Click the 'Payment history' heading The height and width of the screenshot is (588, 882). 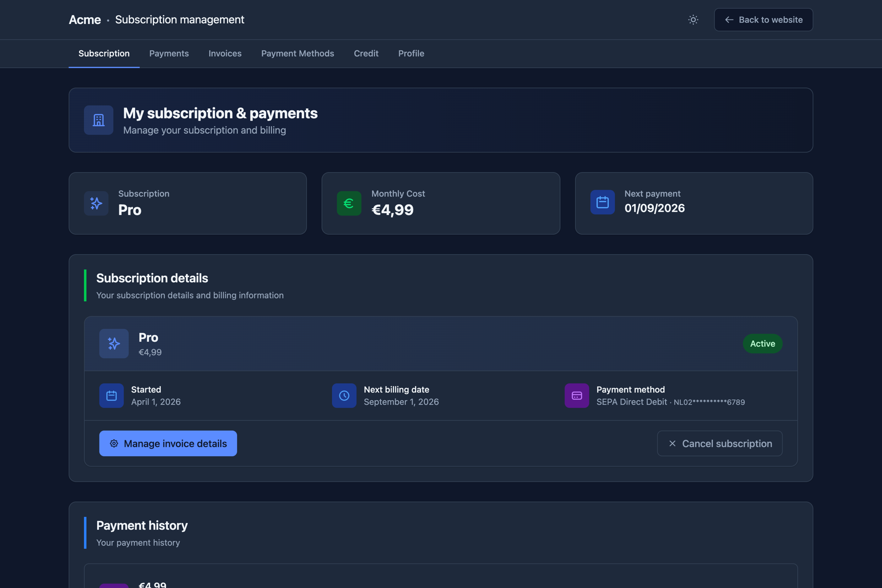[x=142, y=526]
